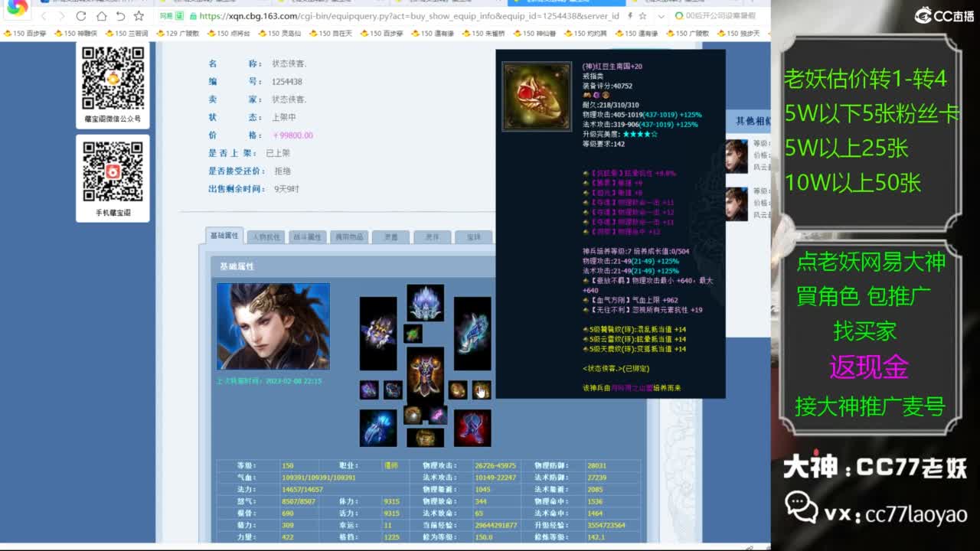Click the 物理攻击 value '26726-45975'
The width and height of the screenshot is (980, 551).
tap(495, 465)
